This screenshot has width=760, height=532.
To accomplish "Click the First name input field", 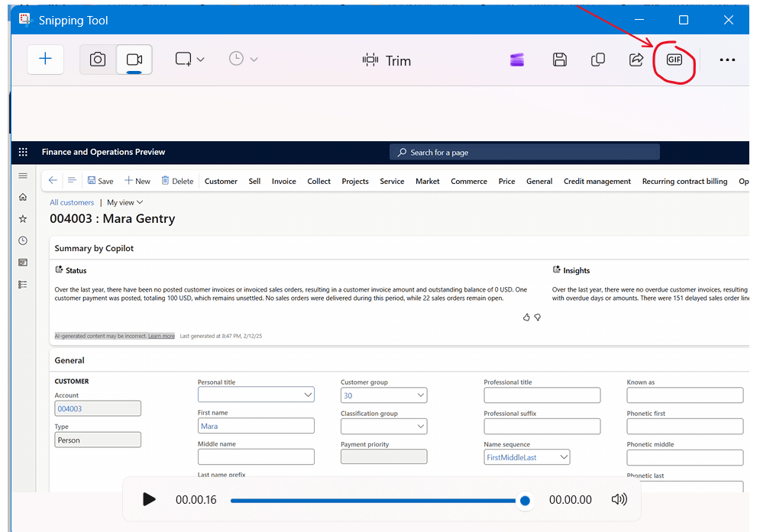I will click(256, 426).
